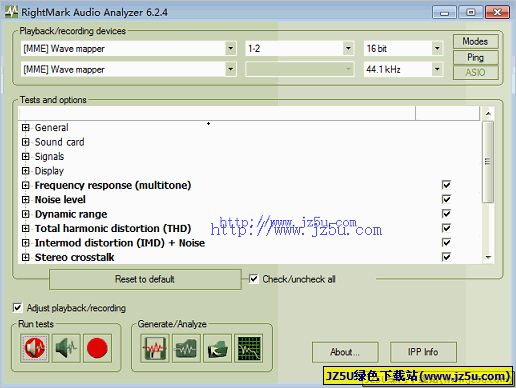This screenshot has height=388, width=516.
Task: Expand Total harmonic distortion (THD) options
Action: 26,228
